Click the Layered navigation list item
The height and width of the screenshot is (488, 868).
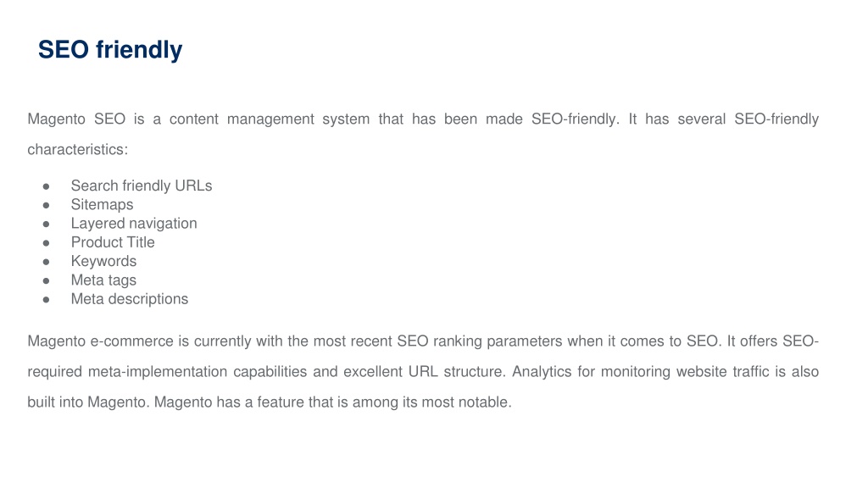[134, 224]
